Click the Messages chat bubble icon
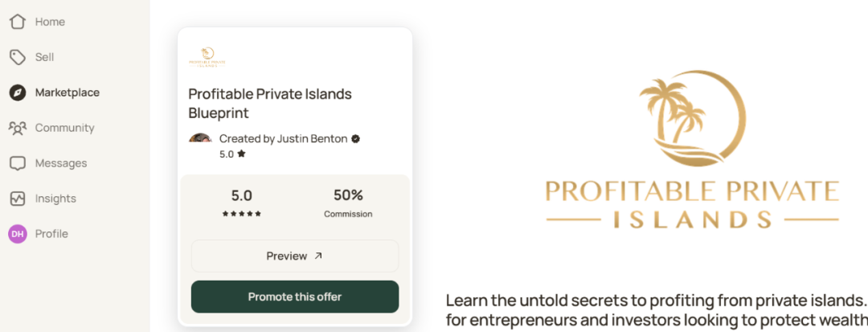This screenshot has height=332, width=868. pyautogui.click(x=18, y=163)
